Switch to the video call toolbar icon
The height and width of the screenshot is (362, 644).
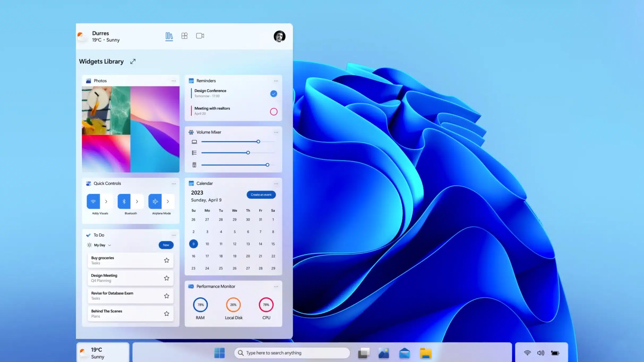click(200, 36)
